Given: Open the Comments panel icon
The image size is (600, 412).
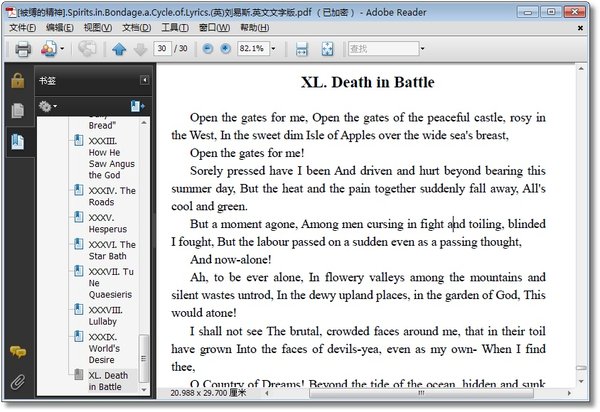Looking at the screenshot, I should (18, 352).
